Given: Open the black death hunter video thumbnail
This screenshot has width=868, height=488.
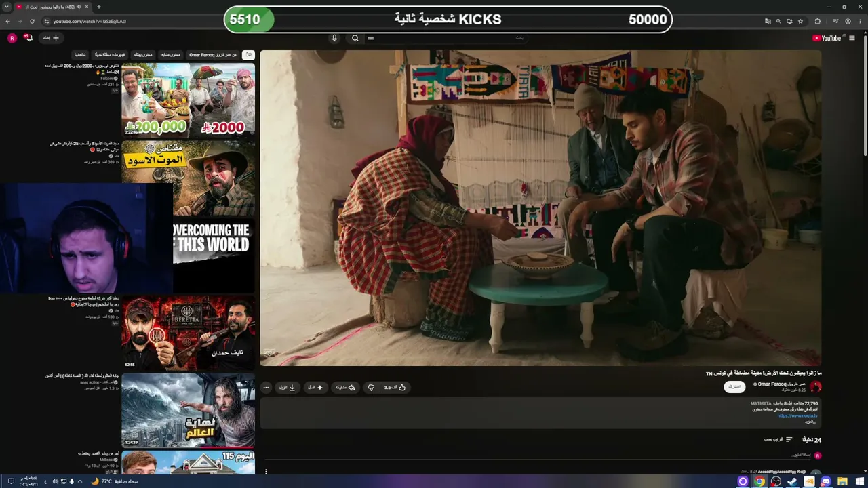Looking at the screenshot, I should [189, 178].
